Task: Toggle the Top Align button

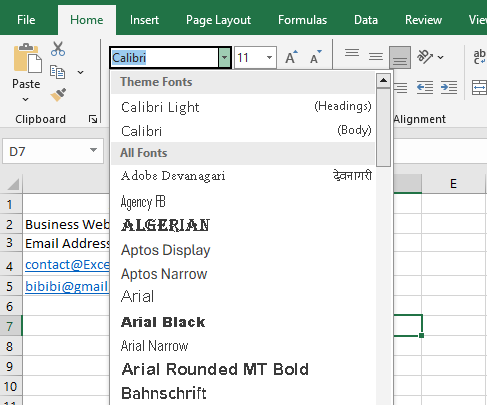Action: pos(352,53)
